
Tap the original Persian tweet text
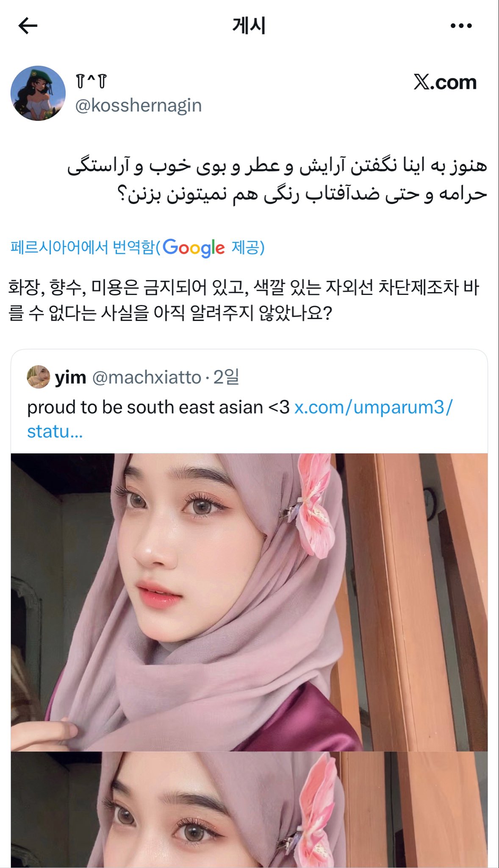[x=277, y=181]
